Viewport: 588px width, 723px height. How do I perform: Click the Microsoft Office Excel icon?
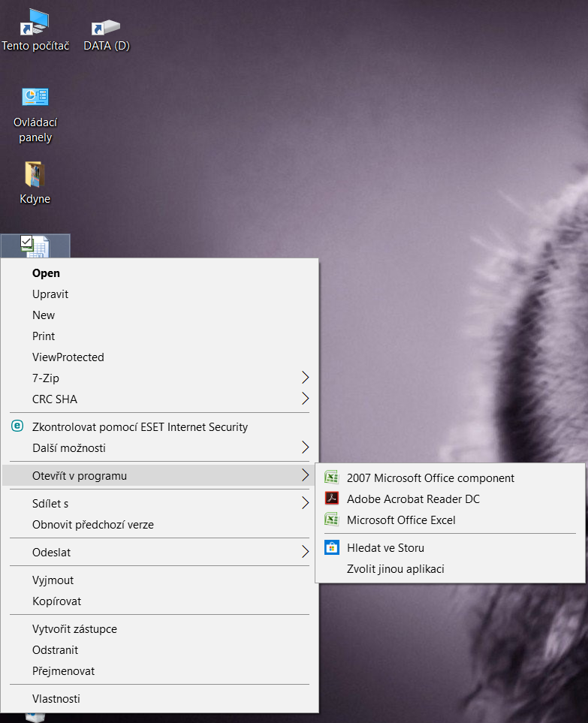pyautogui.click(x=332, y=520)
